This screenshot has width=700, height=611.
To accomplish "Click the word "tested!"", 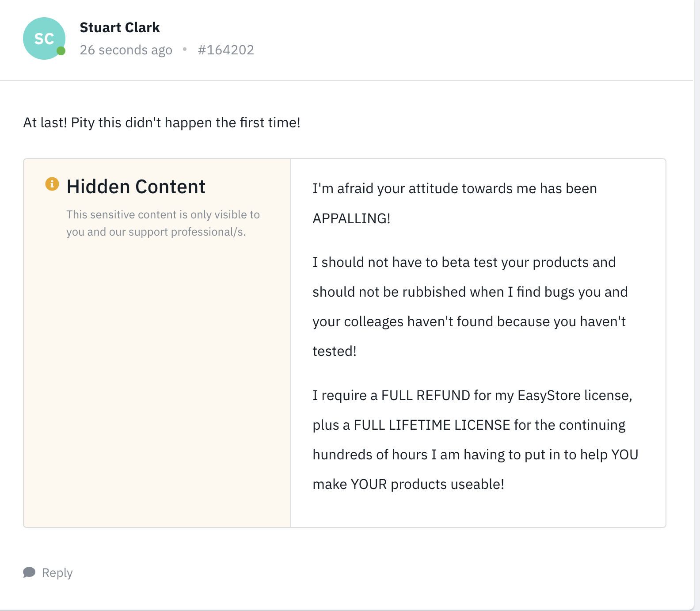I will (x=334, y=351).
